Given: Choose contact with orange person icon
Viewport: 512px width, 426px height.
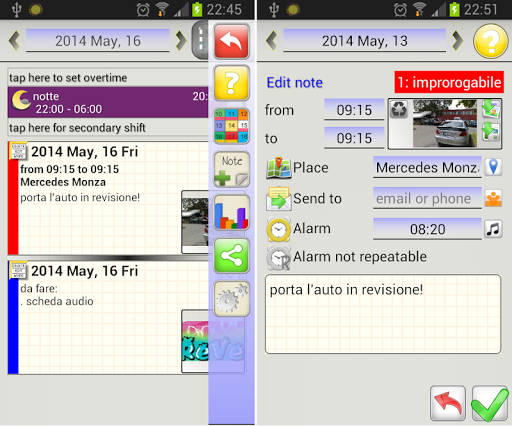Looking at the screenshot, I should click(493, 199).
